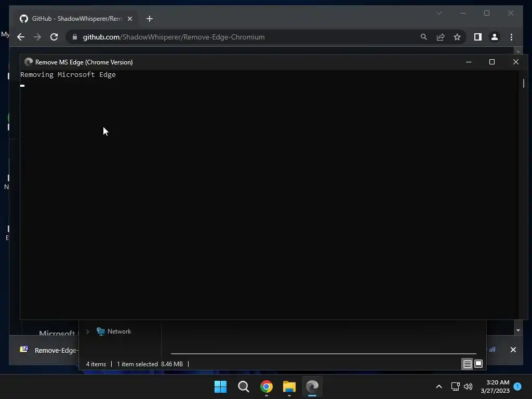Image resolution: width=532 pixels, height=399 pixels.
Task: Click the Remove MS Edge title icon
Action: [x=29, y=62]
